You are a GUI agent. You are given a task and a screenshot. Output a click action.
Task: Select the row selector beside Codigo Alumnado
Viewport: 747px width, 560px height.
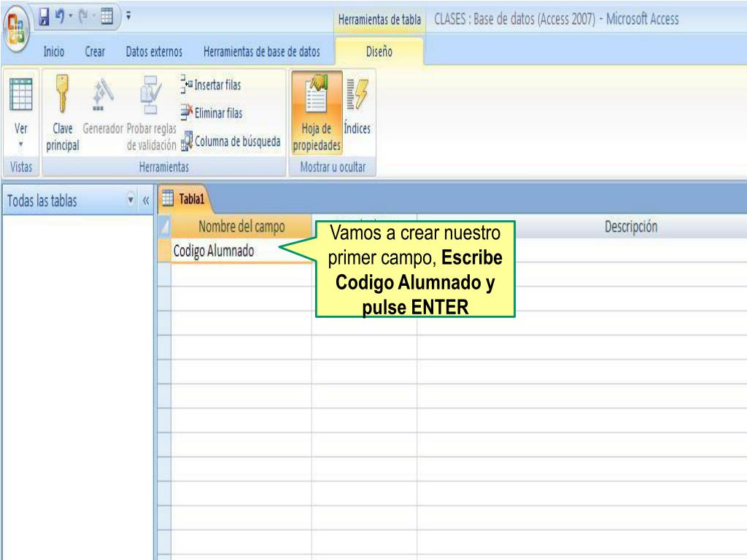coord(164,251)
